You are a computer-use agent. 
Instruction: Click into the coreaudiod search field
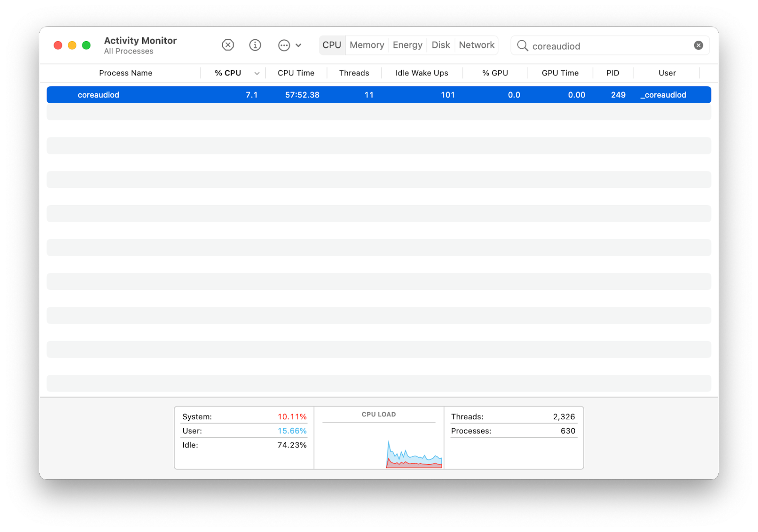coord(610,45)
